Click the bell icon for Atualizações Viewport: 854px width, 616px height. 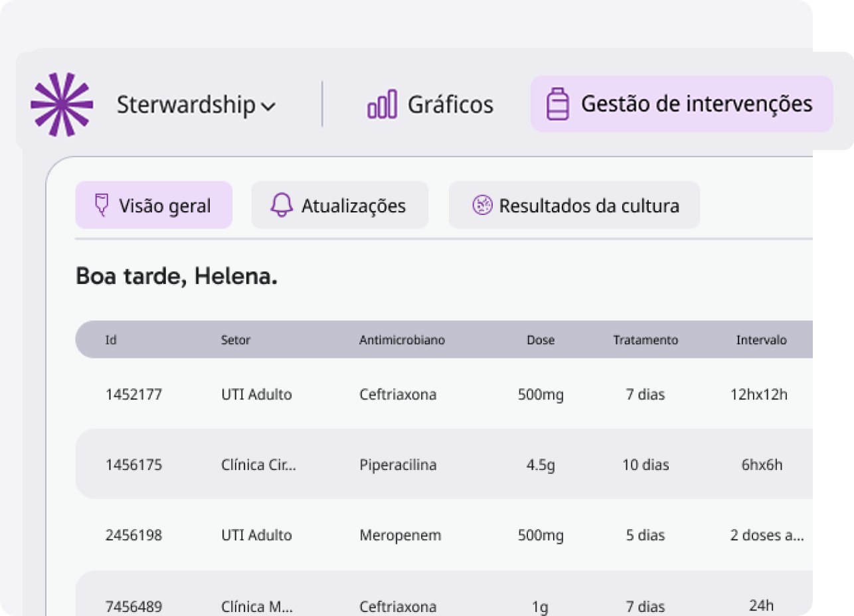tap(282, 205)
